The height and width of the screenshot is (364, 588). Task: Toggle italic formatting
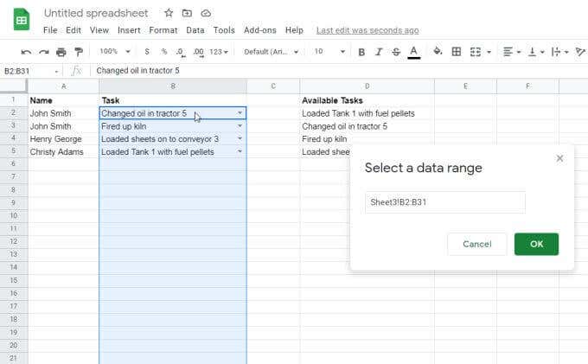tap(379, 52)
